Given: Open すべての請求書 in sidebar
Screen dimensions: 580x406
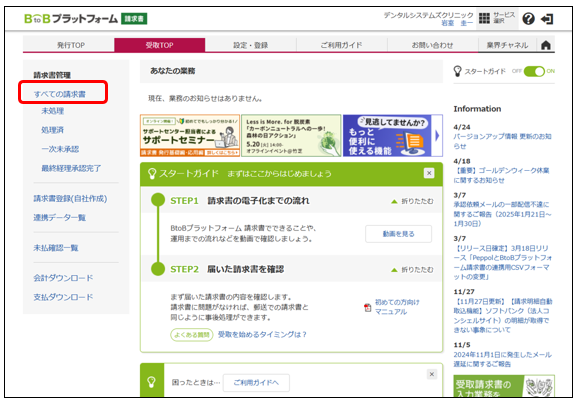Looking at the screenshot, I should coord(60,94).
